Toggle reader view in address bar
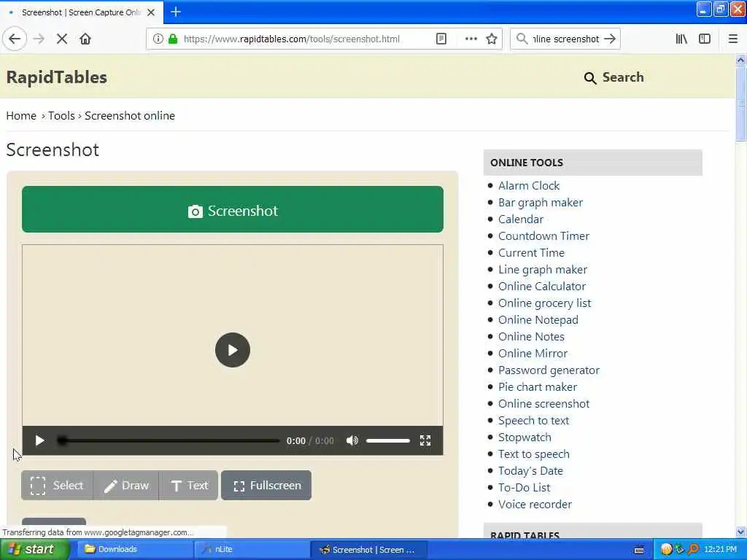Screen dimensions: 747x560 (x=441, y=39)
